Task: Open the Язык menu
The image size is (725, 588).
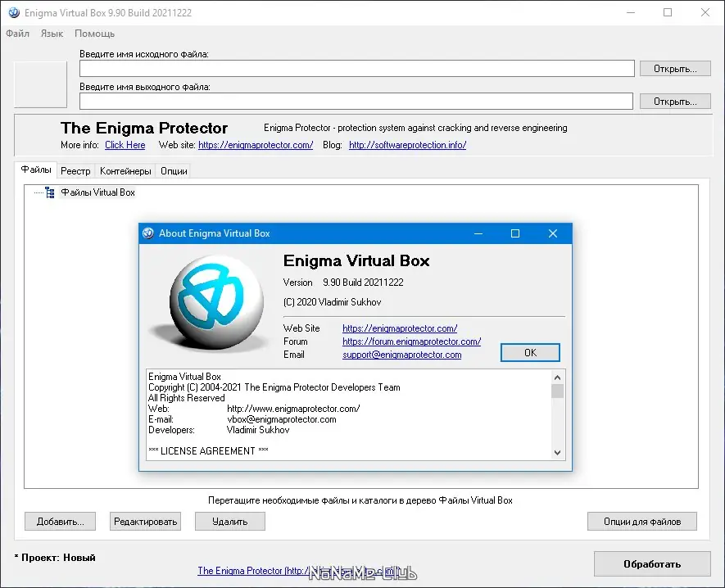Action: click(x=52, y=34)
